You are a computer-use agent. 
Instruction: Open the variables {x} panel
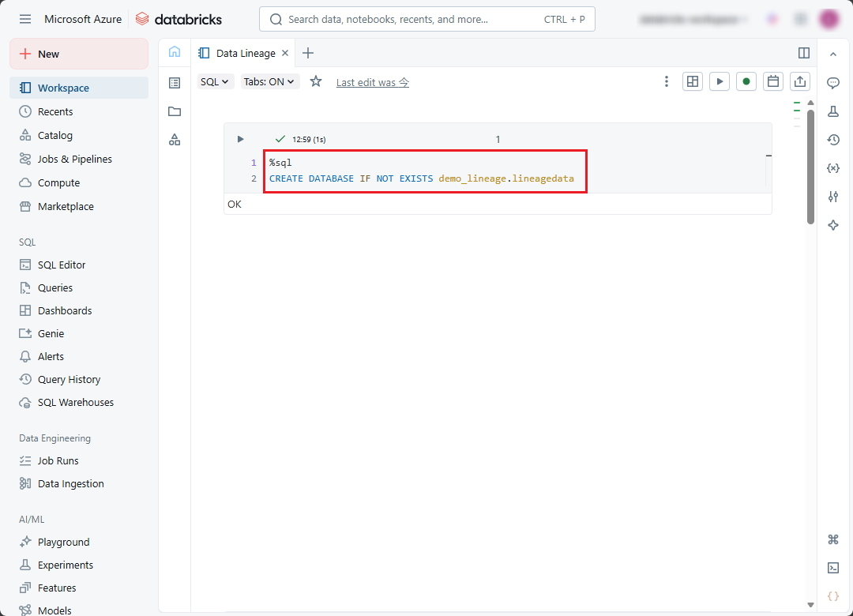pos(832,168)
